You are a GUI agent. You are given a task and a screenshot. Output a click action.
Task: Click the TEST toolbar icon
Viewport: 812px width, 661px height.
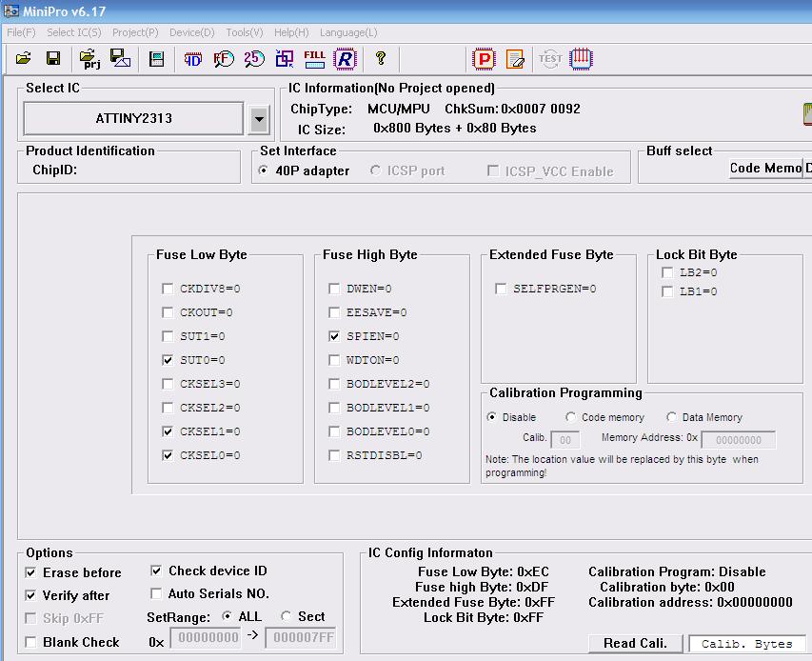tap(550, 58)
